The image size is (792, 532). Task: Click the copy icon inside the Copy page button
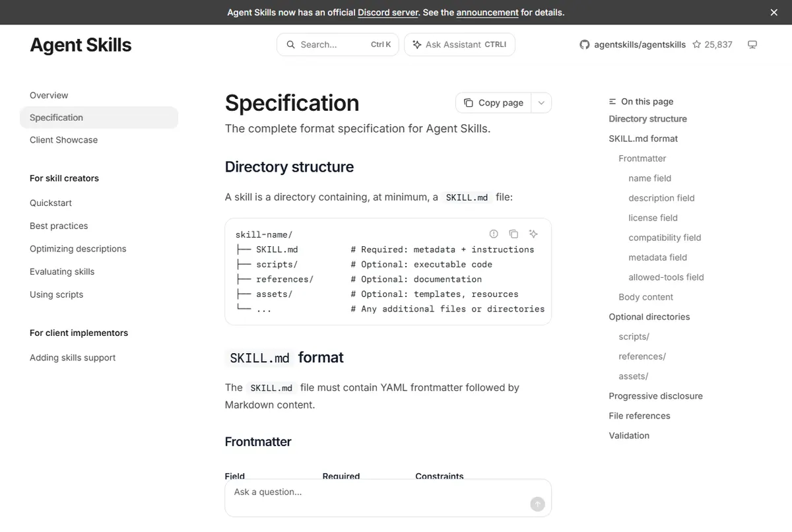468,103
